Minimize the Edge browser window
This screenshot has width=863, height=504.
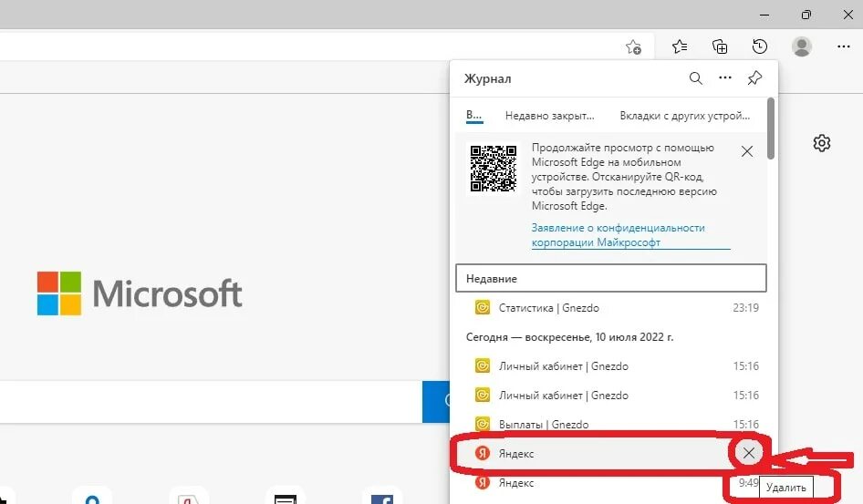[764, 15]
